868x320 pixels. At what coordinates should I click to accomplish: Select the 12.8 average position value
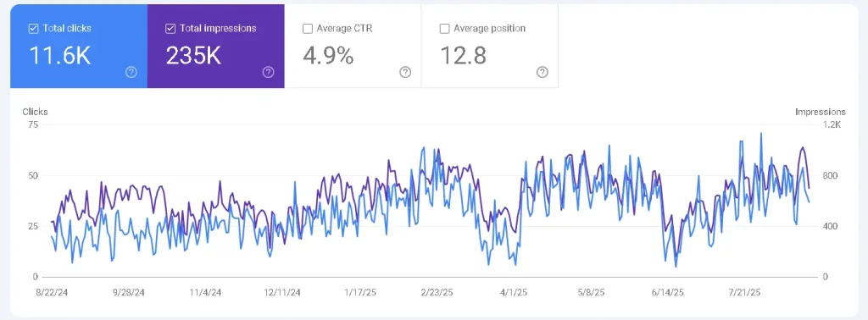[x=464, y=56]
